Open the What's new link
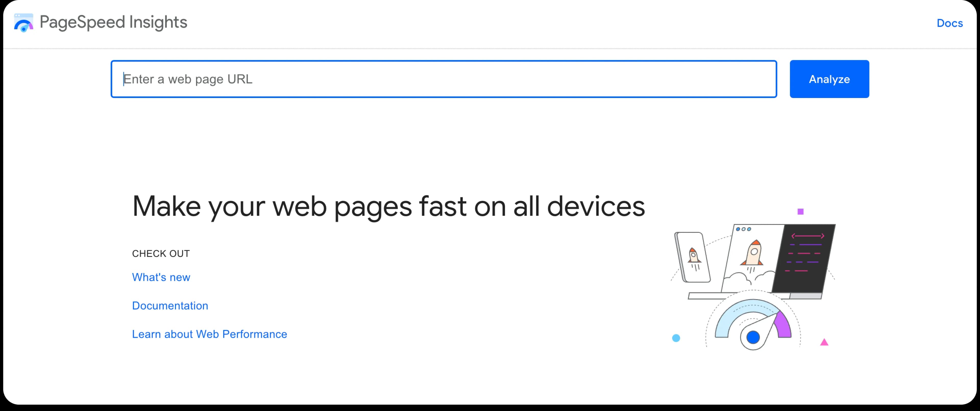This screenshot has height=411, width=980. point(161,277)
